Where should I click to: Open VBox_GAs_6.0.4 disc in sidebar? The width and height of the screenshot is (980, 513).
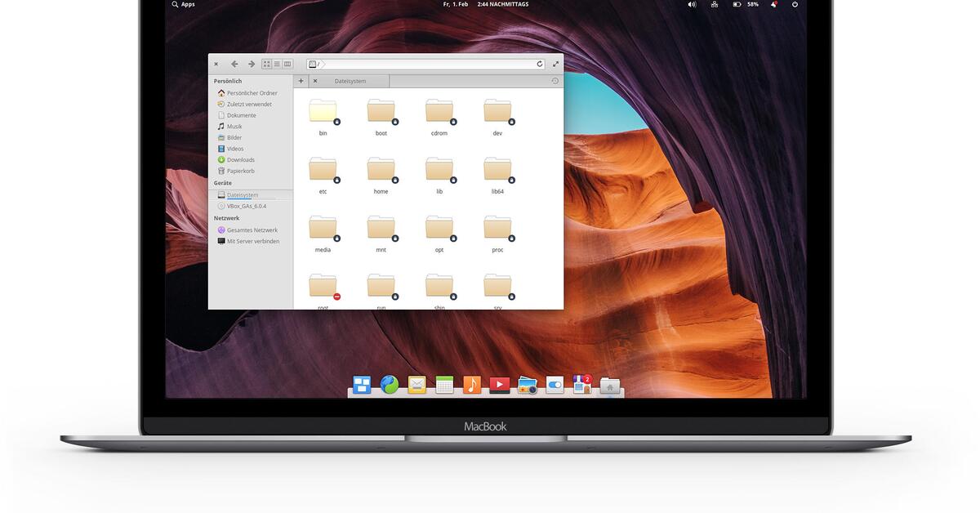(x=242, y=206)
